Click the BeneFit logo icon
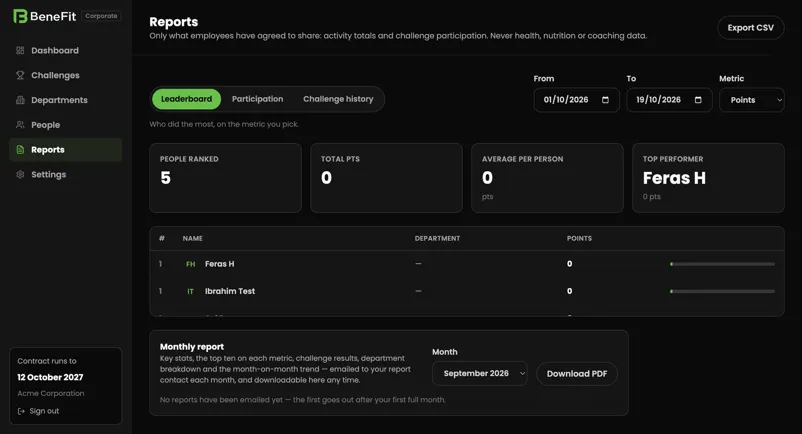The width and height of the screenshot is (802, 434). 20,16
